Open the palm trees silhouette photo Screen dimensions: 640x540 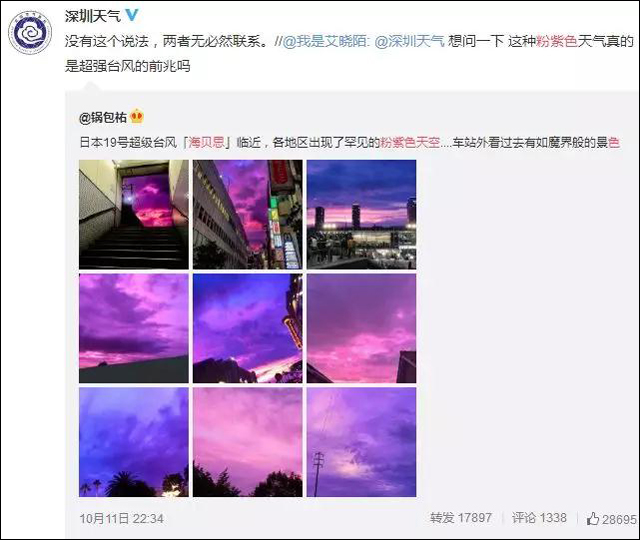pyautogui.click(x=134, y=442)
